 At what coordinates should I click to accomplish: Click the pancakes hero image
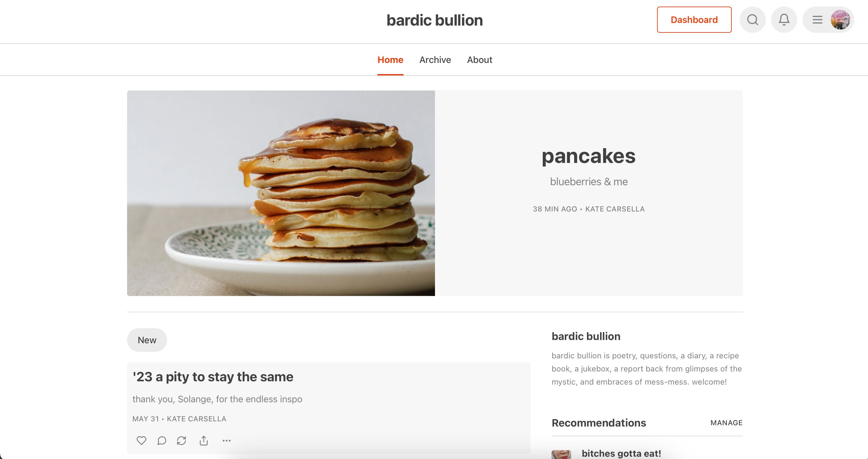pyautogui.click(x=281, y=193)
